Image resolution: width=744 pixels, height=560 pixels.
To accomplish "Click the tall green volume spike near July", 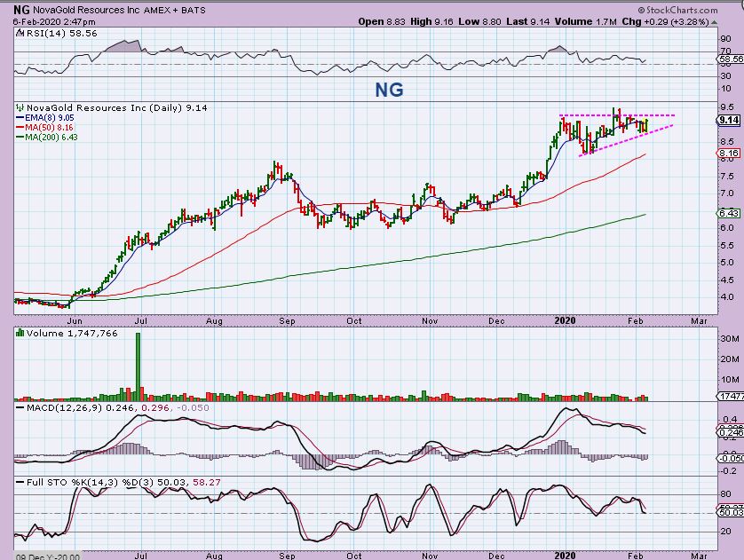I will tap(139, 367).
